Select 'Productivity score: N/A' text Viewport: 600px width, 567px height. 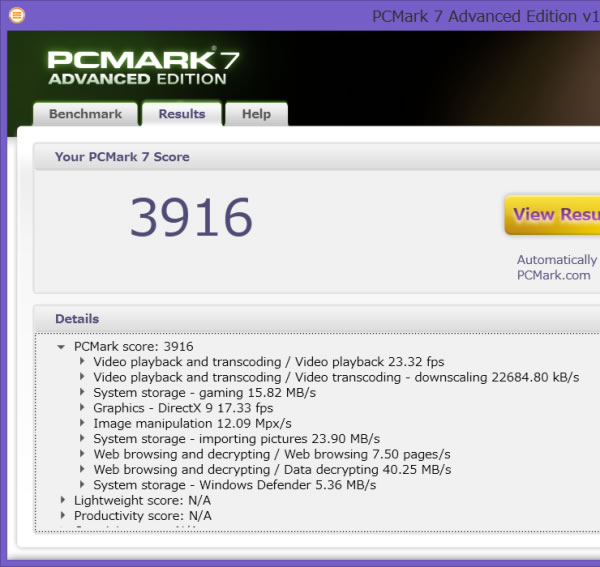[x=143, y=516]
